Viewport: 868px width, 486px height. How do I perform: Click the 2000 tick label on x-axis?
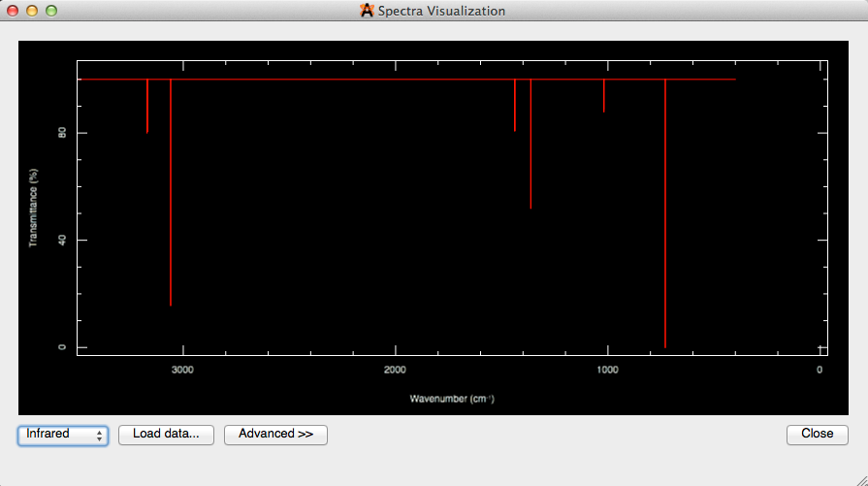point(395,370)
